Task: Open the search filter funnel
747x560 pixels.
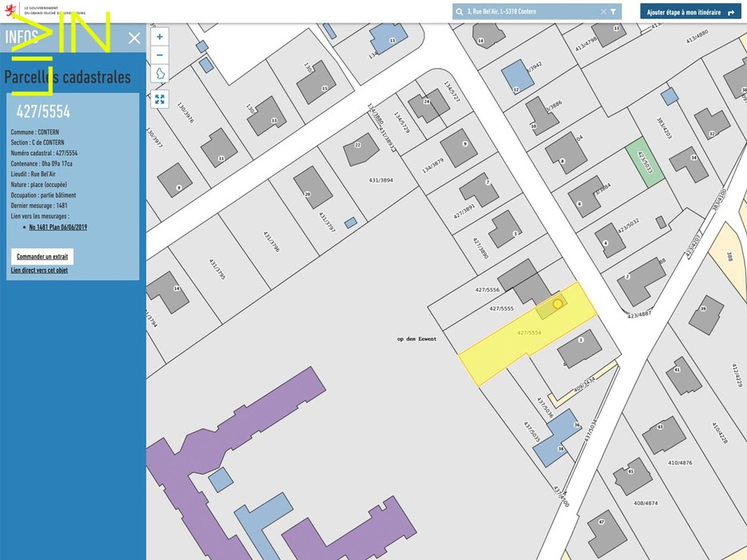Action: (x=613, y=12)
